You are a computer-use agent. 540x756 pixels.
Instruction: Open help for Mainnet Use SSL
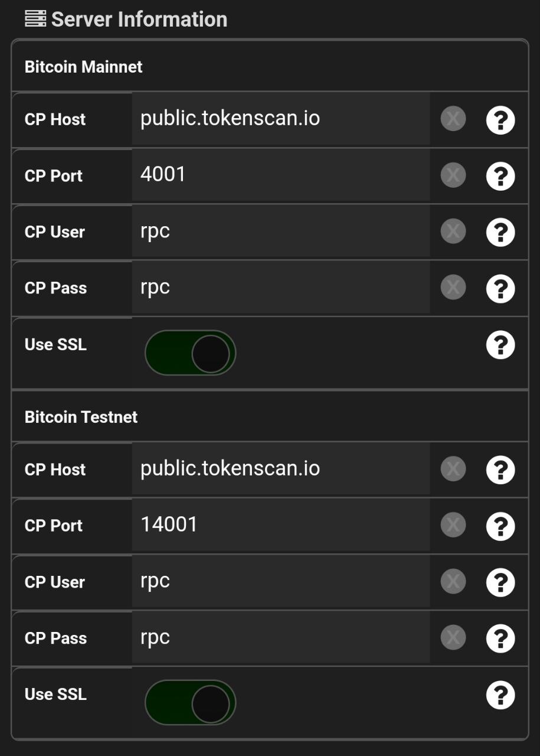(x=500, y=345)
